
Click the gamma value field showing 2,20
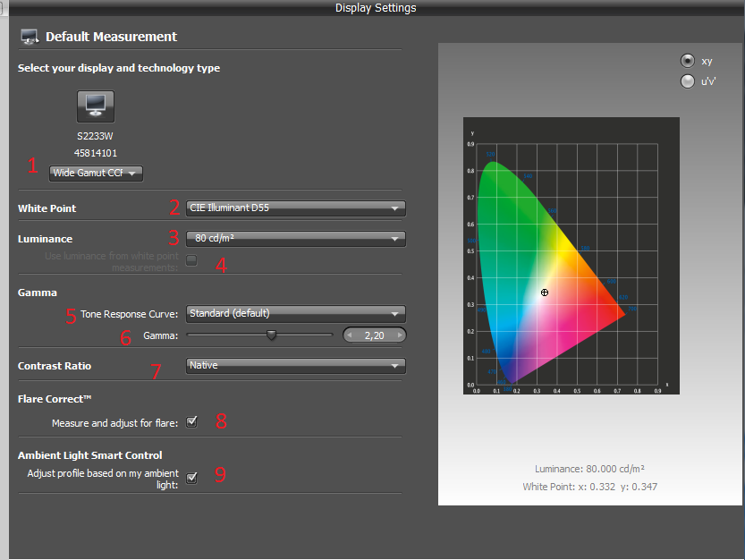[374, 335]
